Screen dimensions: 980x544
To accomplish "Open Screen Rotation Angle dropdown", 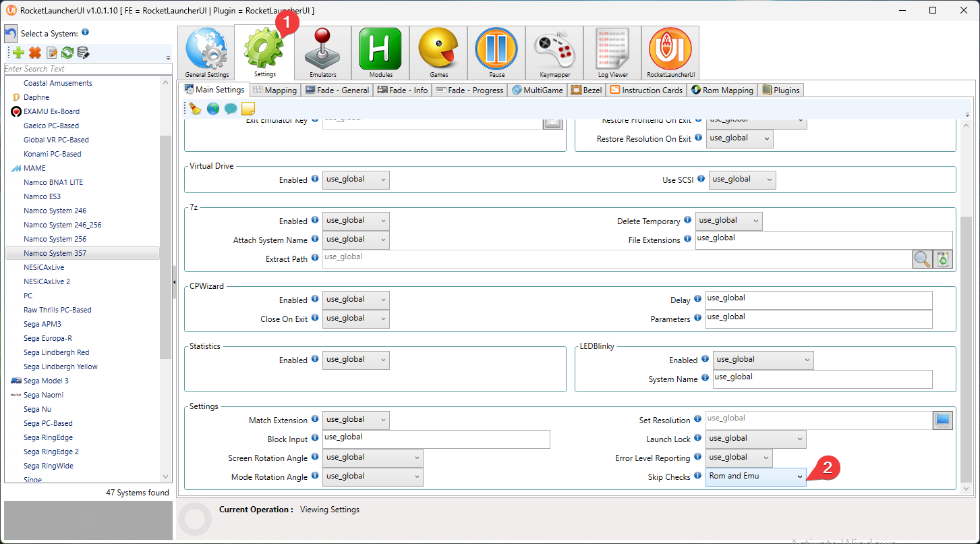I will pyautogui.click(x=373, y=458).
